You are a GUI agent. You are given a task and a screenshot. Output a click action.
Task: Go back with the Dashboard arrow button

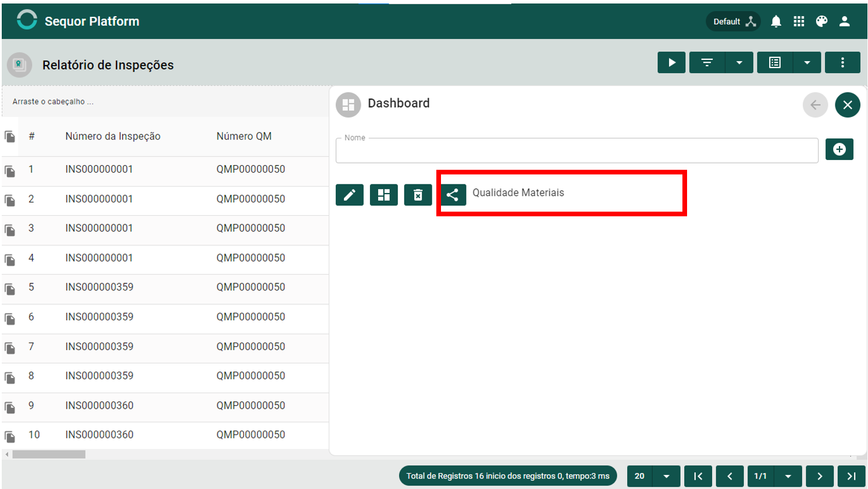(x=815, y=105)
